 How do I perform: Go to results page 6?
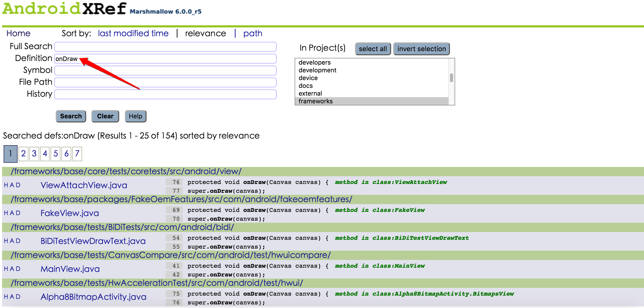[x=67, y=154]
